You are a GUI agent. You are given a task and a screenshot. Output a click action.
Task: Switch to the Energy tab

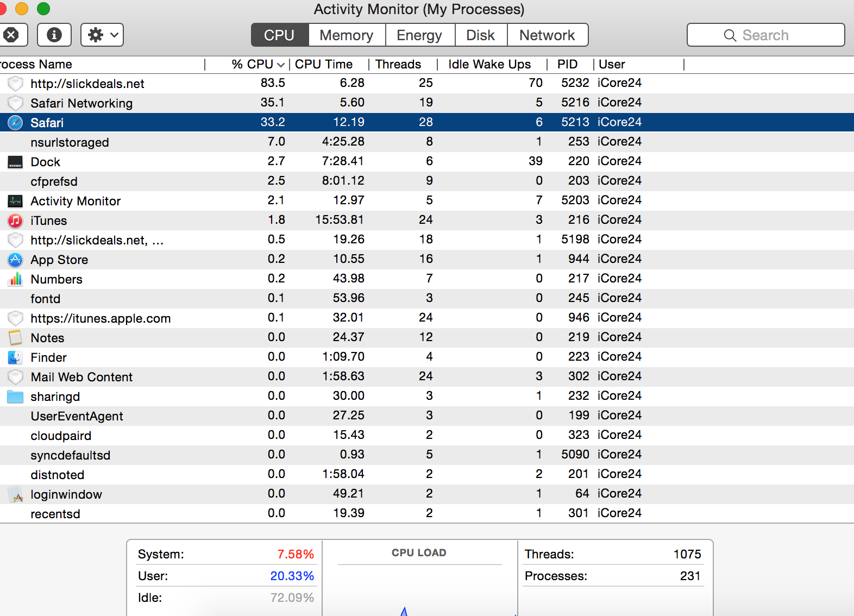[x=419, y=35]
